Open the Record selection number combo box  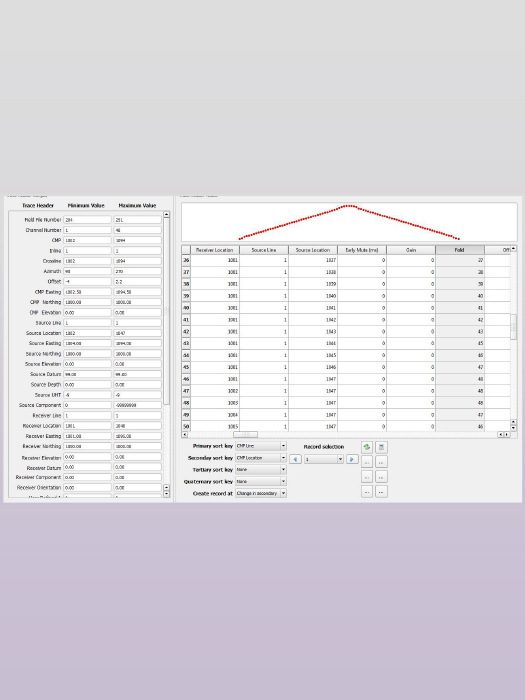click(x=324, y=459)
